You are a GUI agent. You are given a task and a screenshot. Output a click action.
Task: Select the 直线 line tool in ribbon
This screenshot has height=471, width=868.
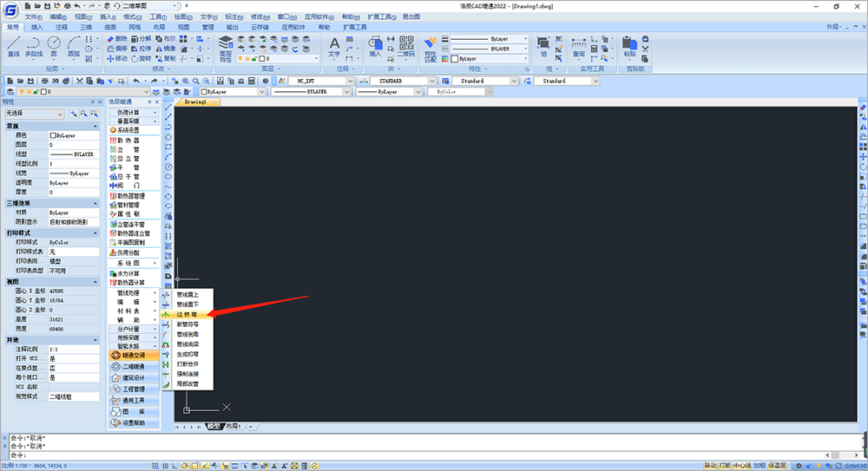(x=14, y=47)
